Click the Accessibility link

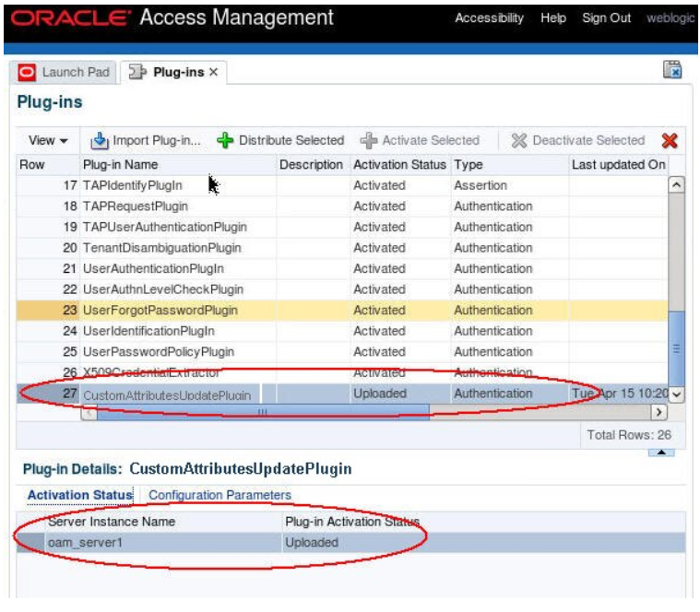click(490, 18)
